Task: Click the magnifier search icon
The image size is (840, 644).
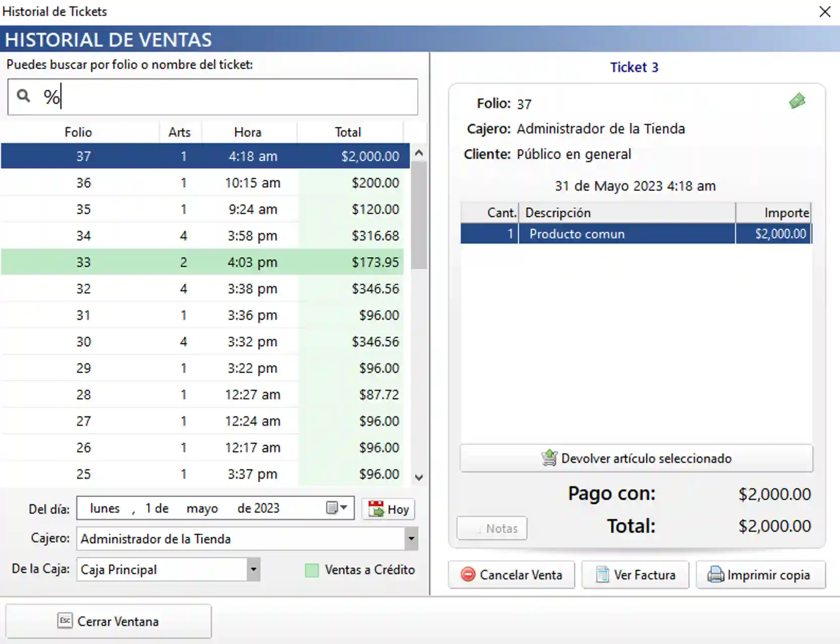Action: 23,96
